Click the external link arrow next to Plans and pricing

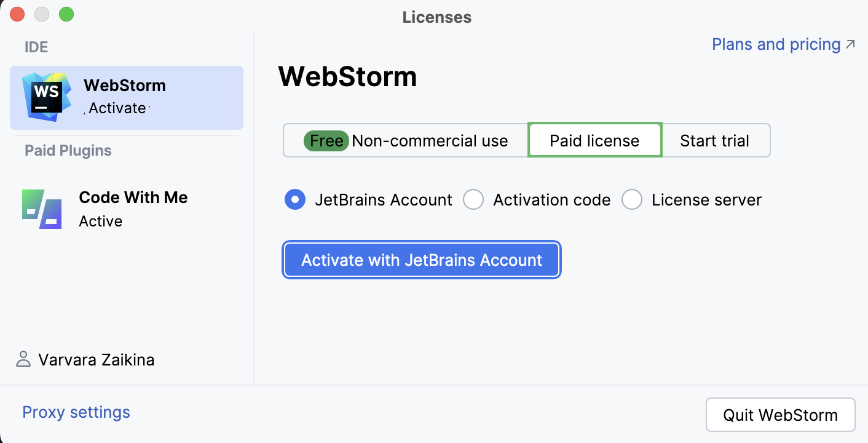[x=850, y=44]
